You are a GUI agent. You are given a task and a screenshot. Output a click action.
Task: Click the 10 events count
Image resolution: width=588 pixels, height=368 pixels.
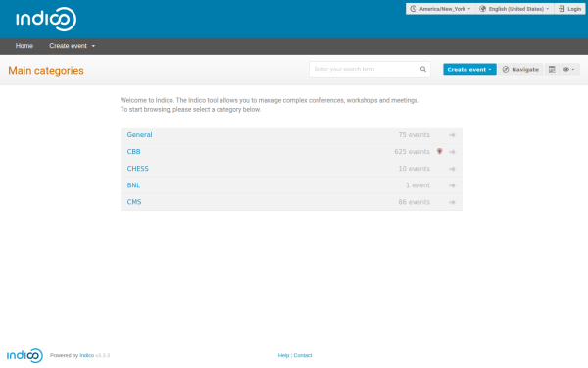click(414, 169)
